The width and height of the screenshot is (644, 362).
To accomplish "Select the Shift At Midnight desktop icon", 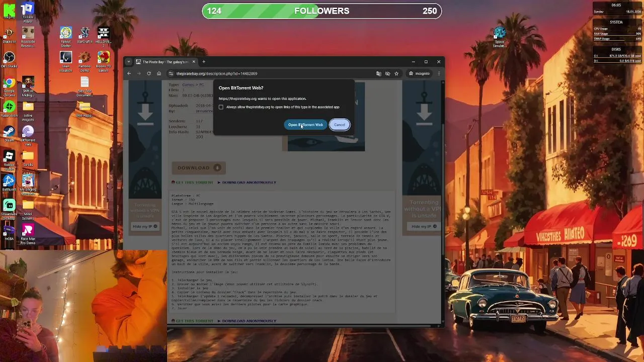I will (x=28, y=86).
